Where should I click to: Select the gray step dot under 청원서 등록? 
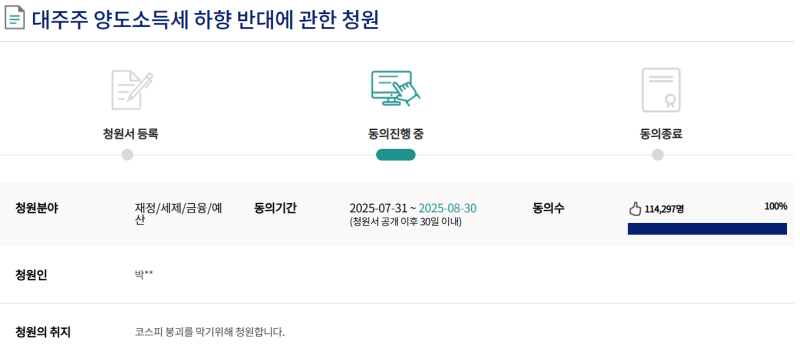[128, 155]
